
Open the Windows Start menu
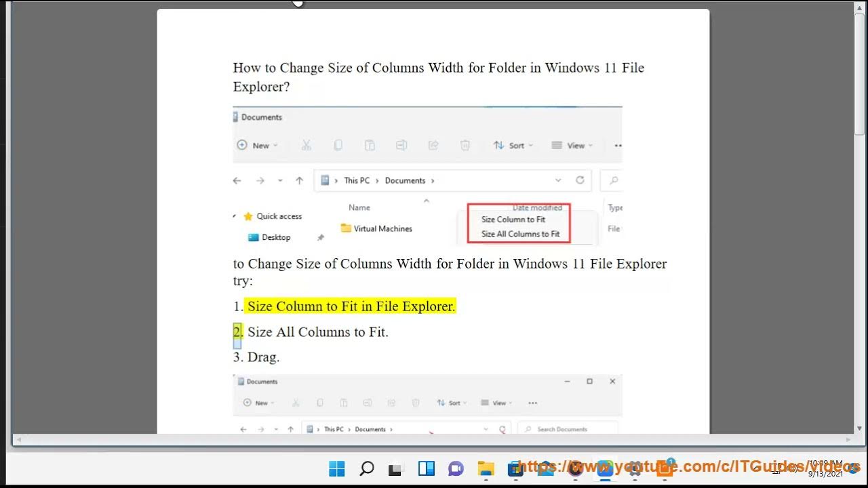point(336,468)
